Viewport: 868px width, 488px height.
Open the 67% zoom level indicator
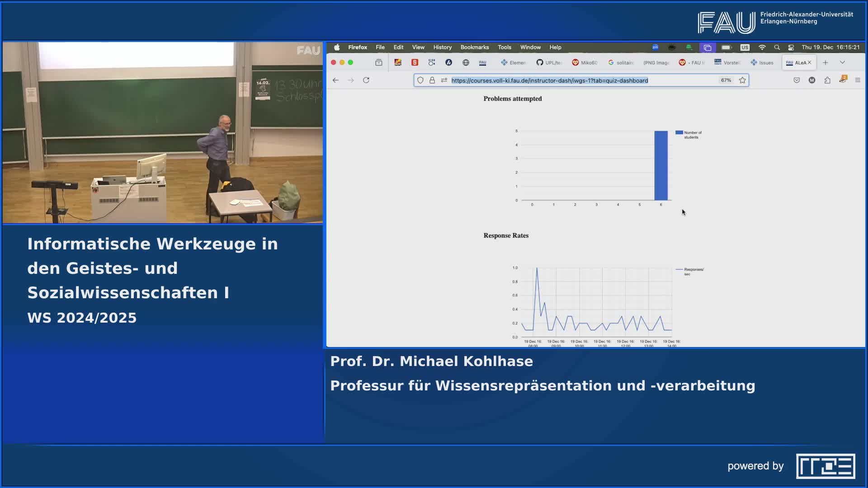click(x=726, y=80)
